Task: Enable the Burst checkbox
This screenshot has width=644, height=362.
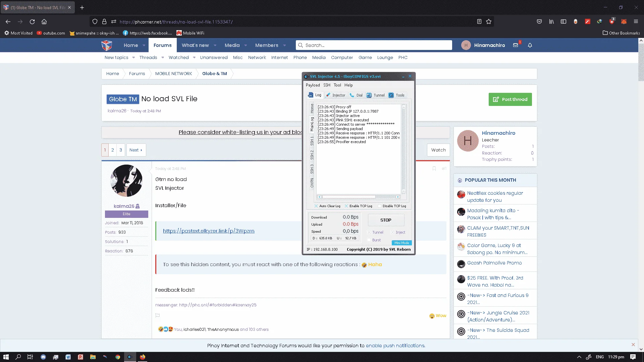Action: tap(369, 240)
